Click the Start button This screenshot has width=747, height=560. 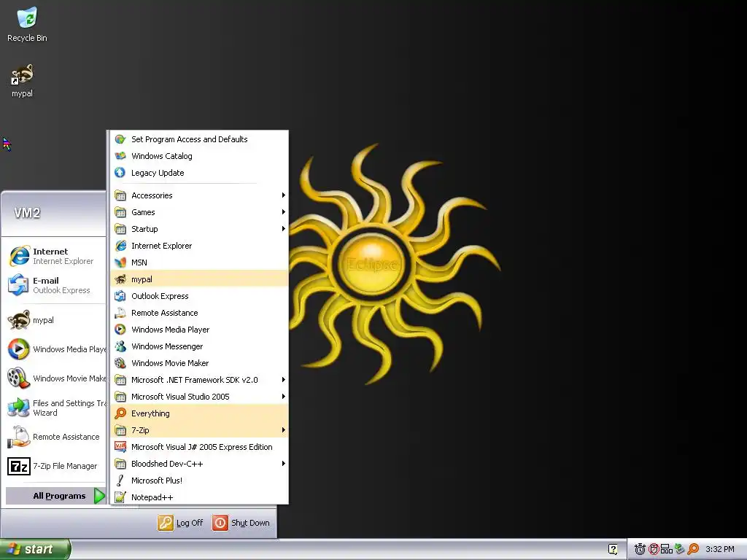click(35, 549)
